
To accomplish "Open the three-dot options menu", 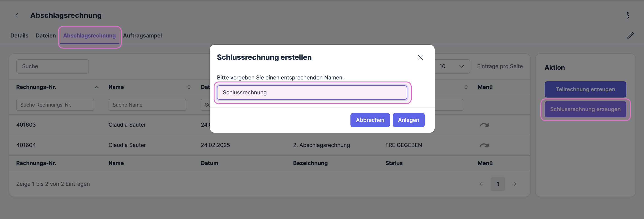I will click(628, 16).
